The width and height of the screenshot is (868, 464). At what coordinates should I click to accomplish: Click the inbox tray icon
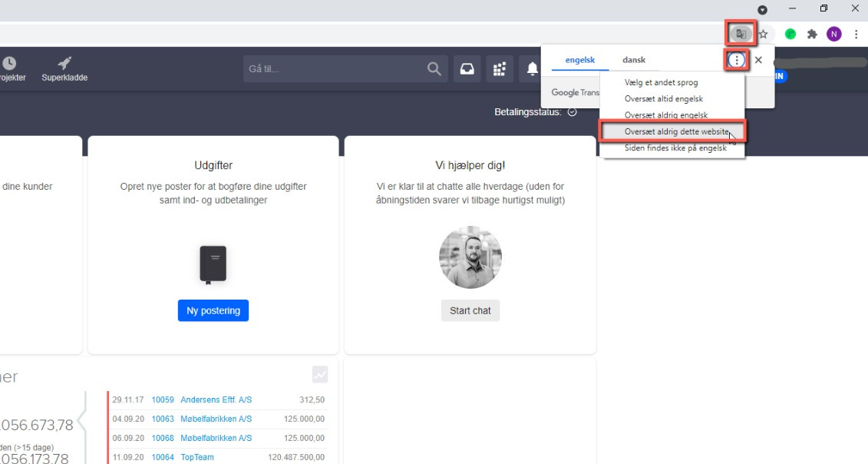point(467,69)
